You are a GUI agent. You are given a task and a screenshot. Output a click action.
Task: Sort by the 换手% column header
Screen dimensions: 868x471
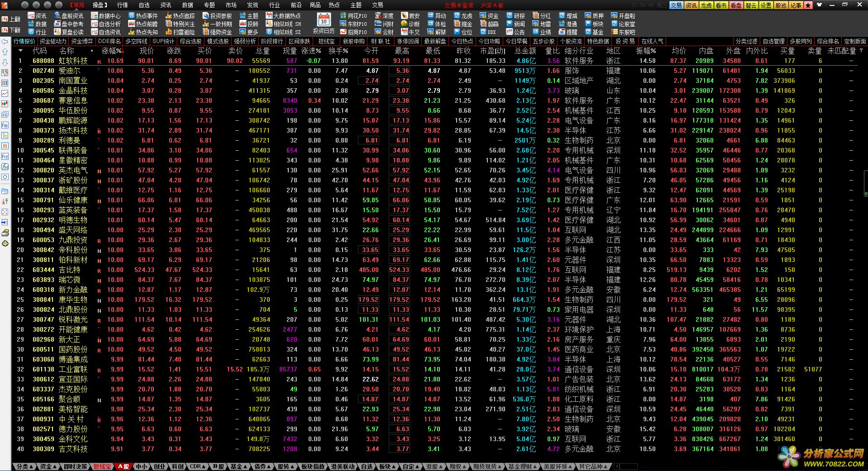pos(338,51)
